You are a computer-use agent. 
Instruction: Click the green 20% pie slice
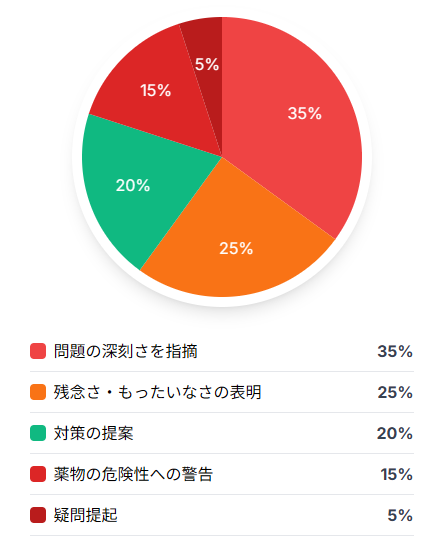tap(140, 186)
